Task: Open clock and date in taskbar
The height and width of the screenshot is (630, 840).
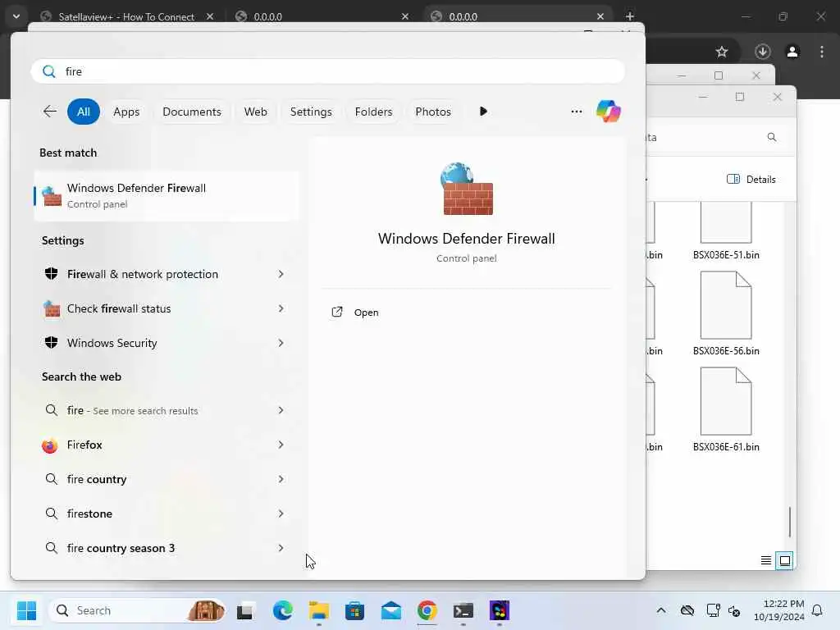Action: point(778,610)
